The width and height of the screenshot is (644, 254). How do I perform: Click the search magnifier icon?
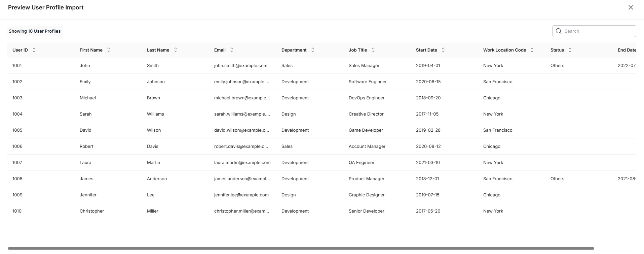559,31
